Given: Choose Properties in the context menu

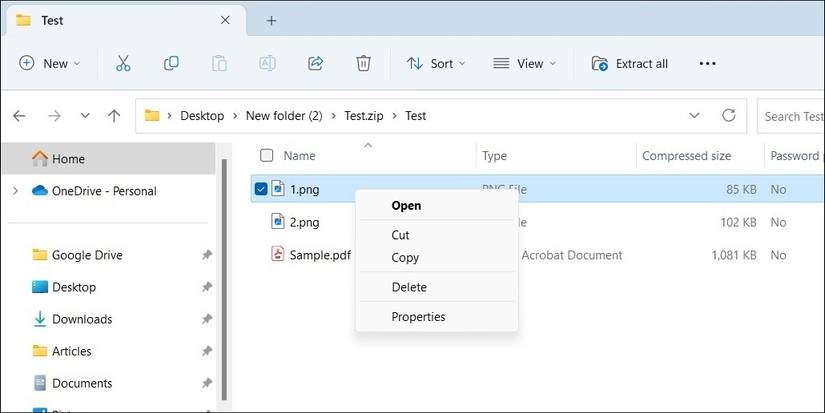Looking at the screenshot, I should tap(437, 316).
